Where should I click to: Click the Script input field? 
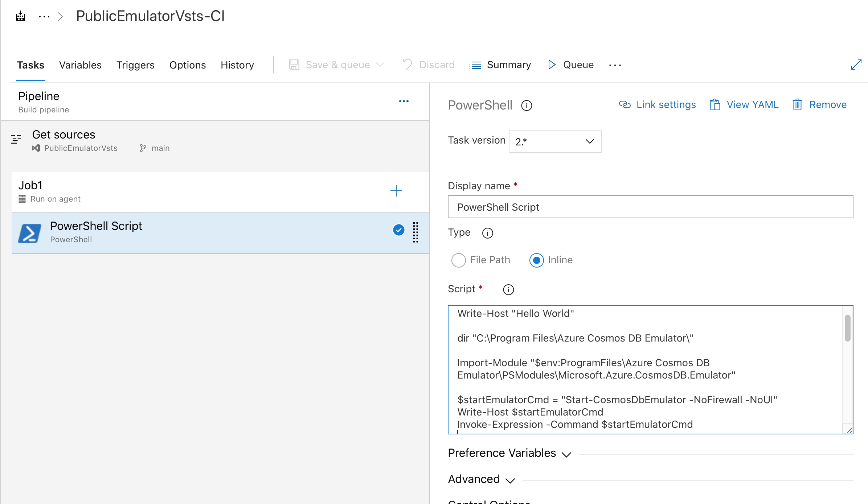[650, 369]
